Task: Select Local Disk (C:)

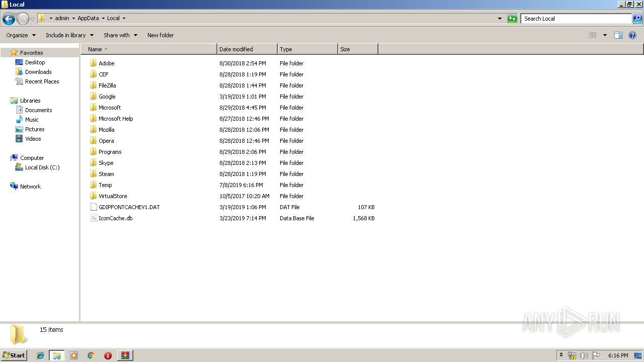Action: click(x=42, y=167)
